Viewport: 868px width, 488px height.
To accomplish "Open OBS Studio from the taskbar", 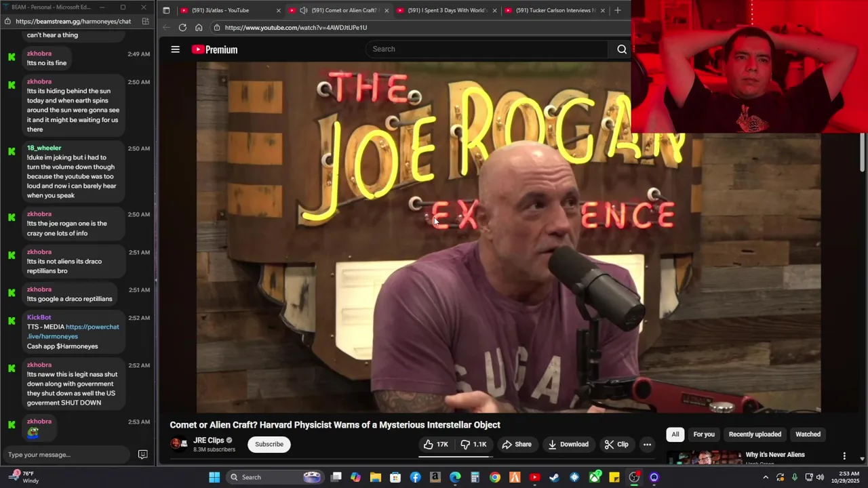I will click(x=634, y=477).
